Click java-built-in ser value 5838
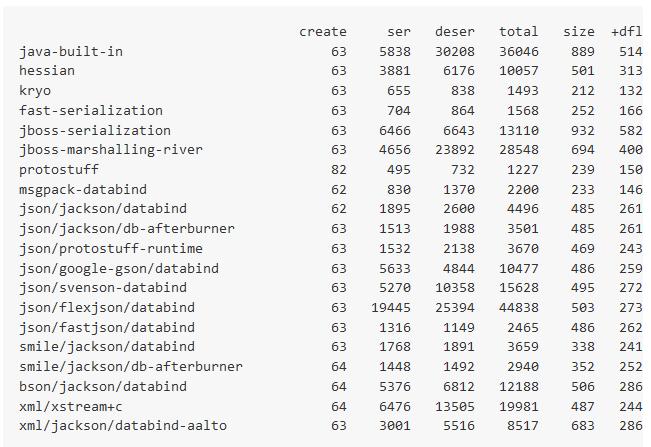 395,51
